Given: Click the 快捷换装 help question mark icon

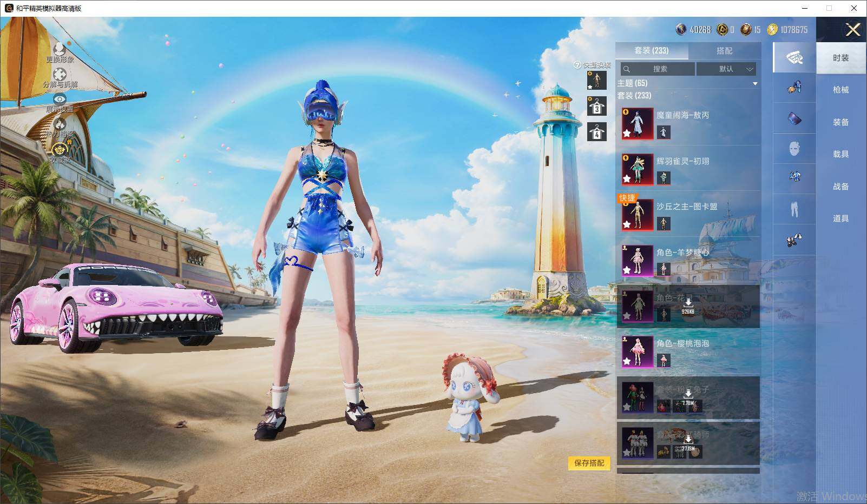Looking at the screenshot, I should [577, 65].
